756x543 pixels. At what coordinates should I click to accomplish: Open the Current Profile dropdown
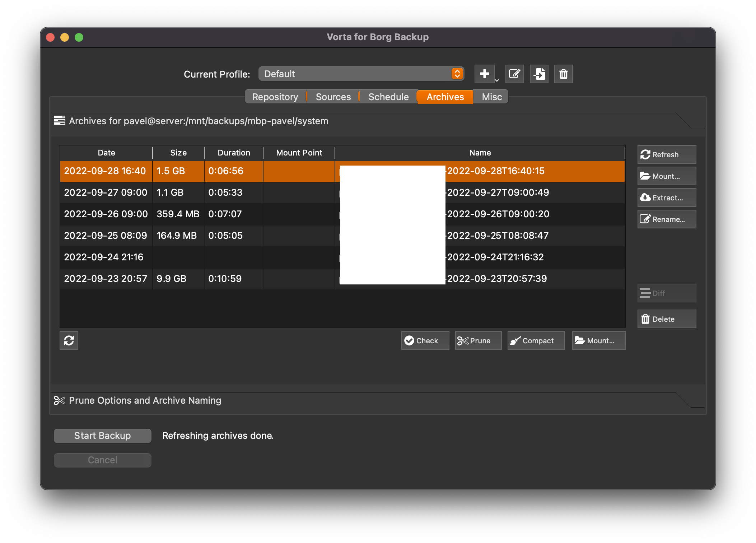click(361, 74)
